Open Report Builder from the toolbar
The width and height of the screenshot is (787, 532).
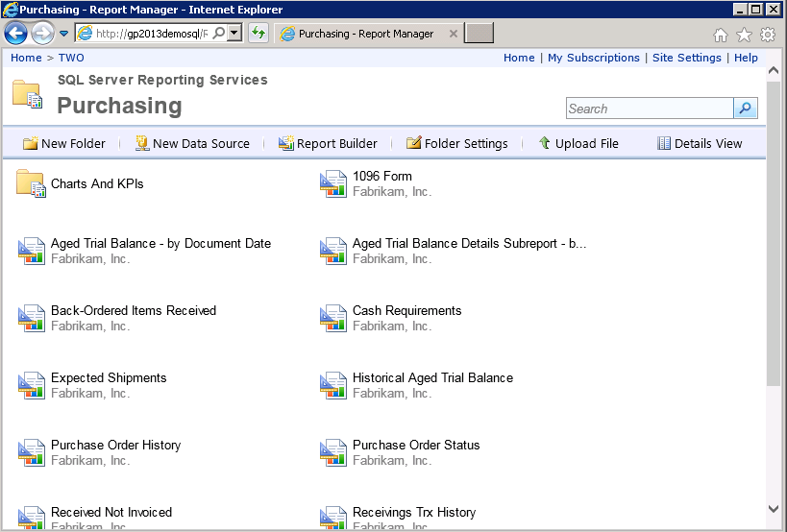[328, 143]
